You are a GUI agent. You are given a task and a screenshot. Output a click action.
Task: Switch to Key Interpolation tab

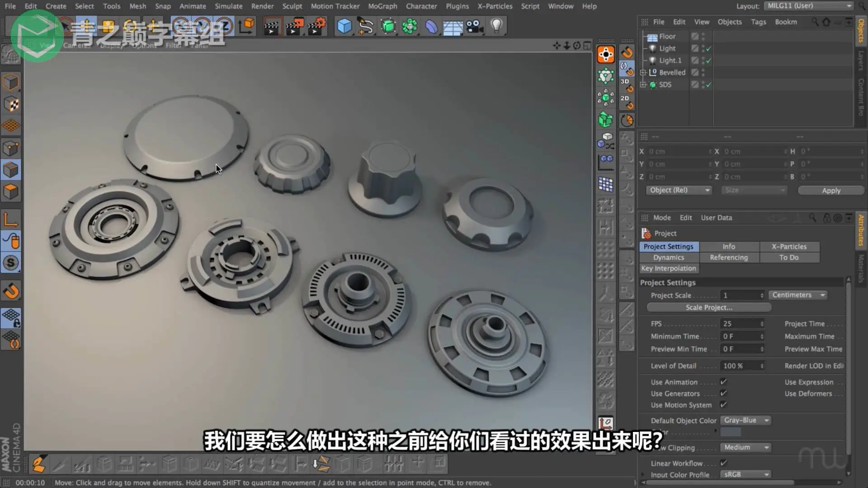click(669, 268)
